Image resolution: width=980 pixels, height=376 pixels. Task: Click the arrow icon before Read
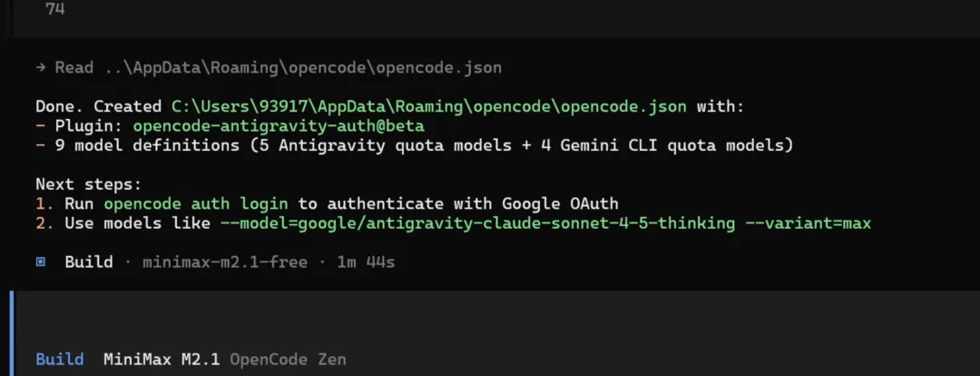click(x=42, y=68)
